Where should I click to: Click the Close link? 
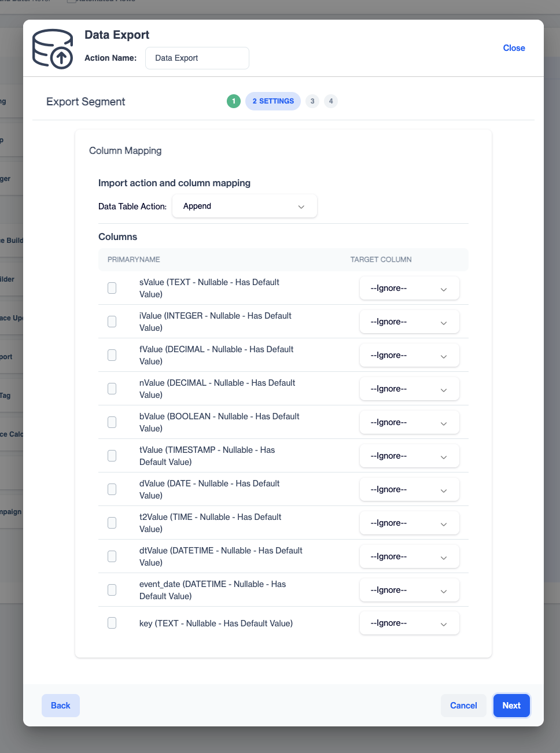(x=514, y=48)
